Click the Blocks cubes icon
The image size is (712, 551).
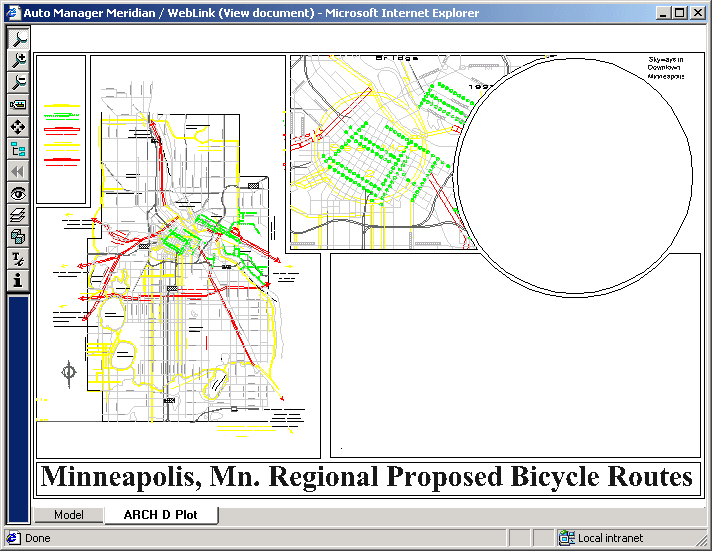(x=18, y=237)
